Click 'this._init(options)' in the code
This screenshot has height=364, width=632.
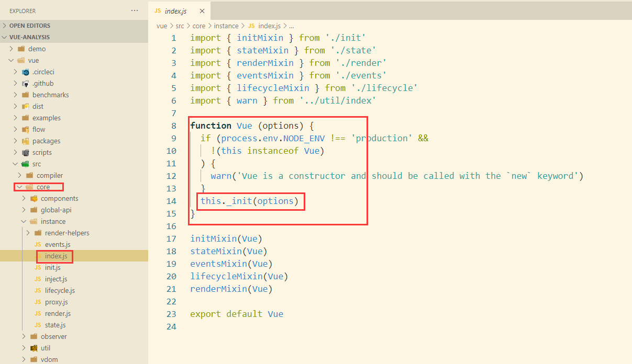[x=249, y=201]
